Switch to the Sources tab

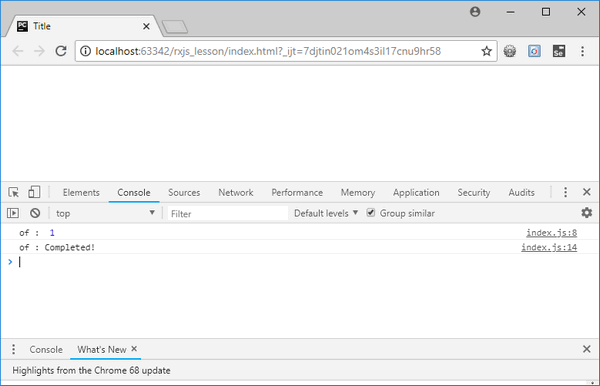(184, 192)
